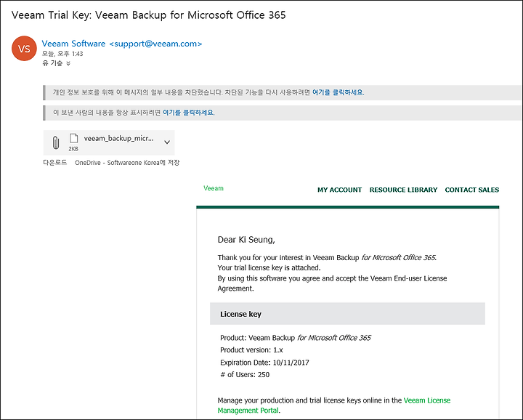Save attachment to OneDrive - Softwareone Korea

tap(127, 163)
